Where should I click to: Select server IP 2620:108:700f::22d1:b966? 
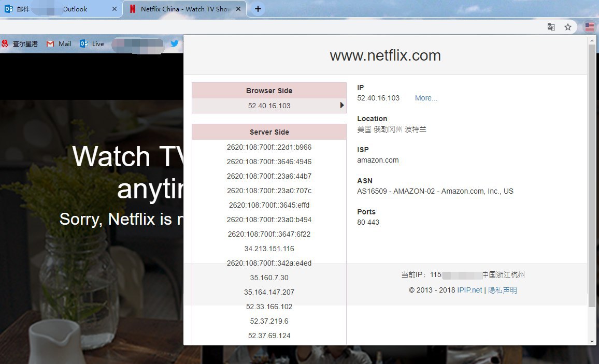click(269, 147)
